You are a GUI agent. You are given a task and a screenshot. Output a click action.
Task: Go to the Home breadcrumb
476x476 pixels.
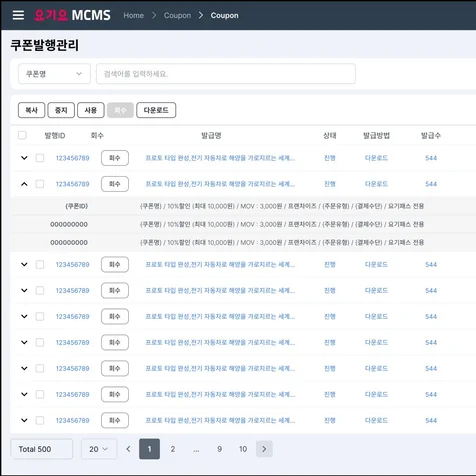point(134,15)
